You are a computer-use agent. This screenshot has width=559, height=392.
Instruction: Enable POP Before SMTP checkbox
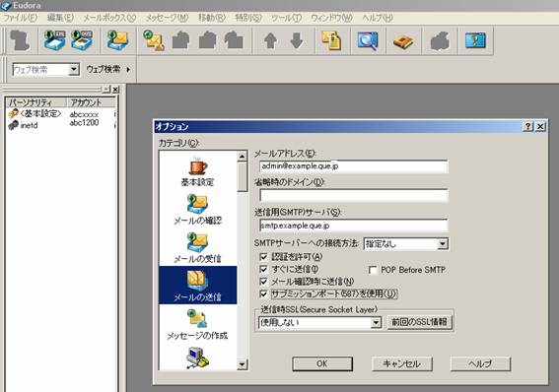tap(373, 270)
